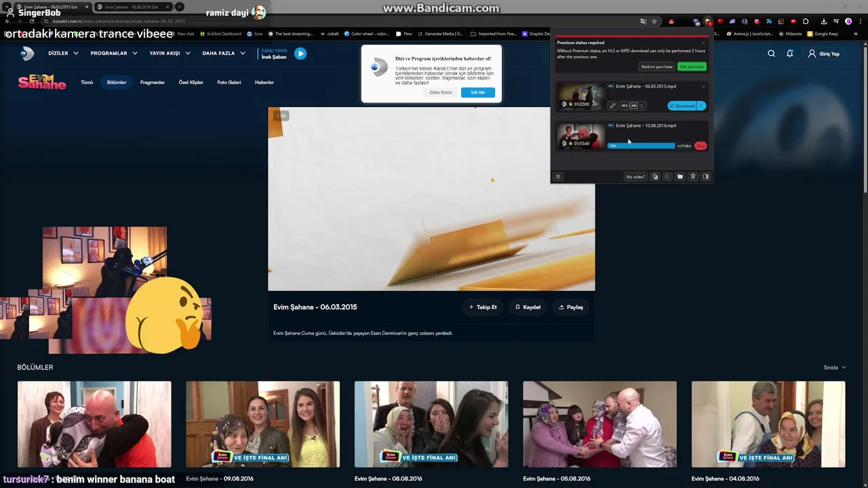
Task: Click the Kanal D logo
Action: click(x=27, y=54)
